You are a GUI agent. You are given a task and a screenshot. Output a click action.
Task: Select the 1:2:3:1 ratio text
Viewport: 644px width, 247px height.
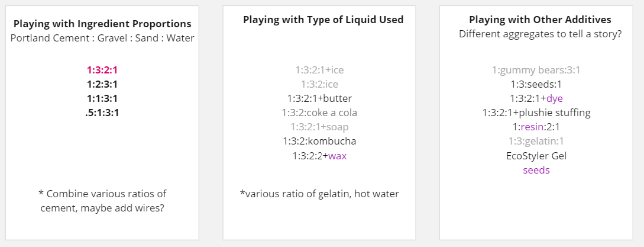pyautogui.click(x=102, y=84)
